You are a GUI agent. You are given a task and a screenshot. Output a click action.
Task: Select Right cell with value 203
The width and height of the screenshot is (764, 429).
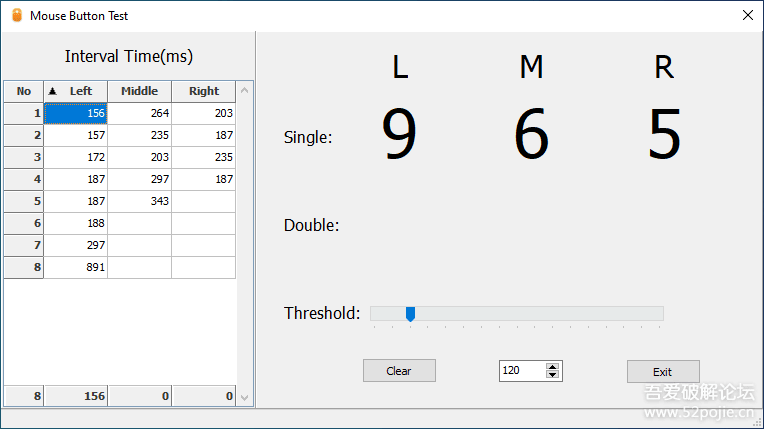204,113
